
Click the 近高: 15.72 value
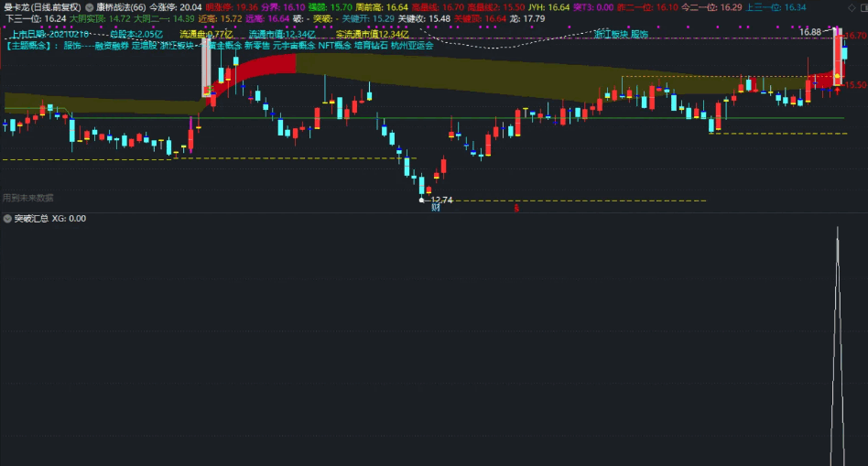[221, 19]
